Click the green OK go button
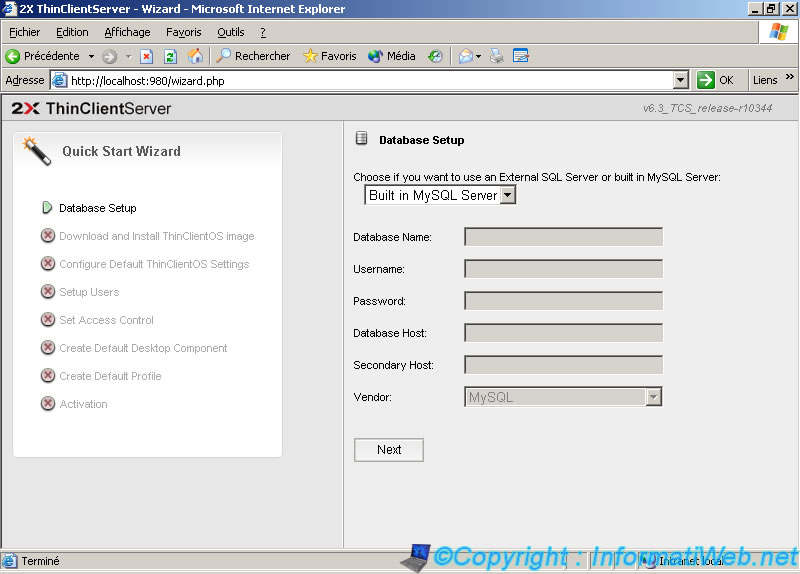 [715, 80]
